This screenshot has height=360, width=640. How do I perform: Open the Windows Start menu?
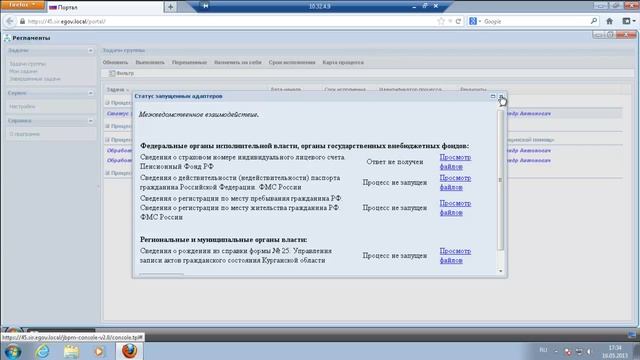(x=13, y=351)
